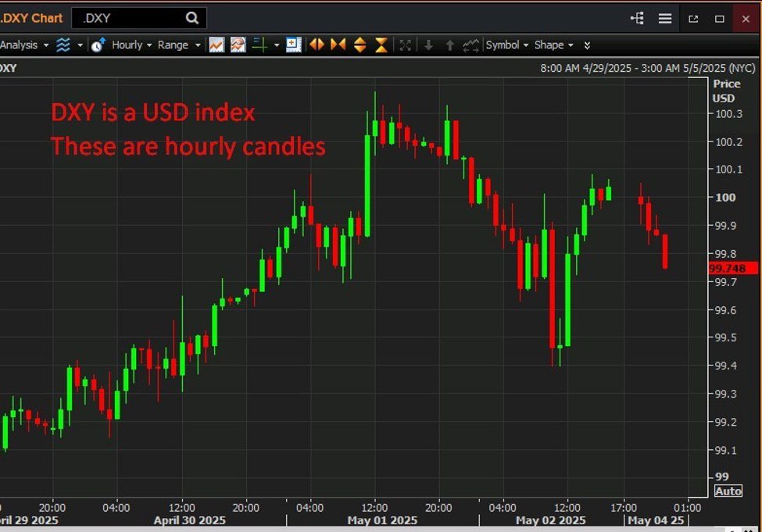Click the add chart panel icon
The width and height of the screenshot is (762, 532).
point(293,45)
